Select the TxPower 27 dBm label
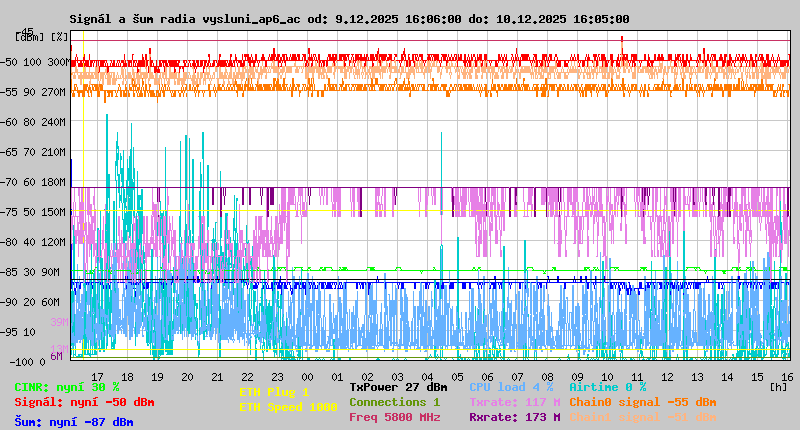The height and width of the screenshot is (430, 800). tap(398, 387)
